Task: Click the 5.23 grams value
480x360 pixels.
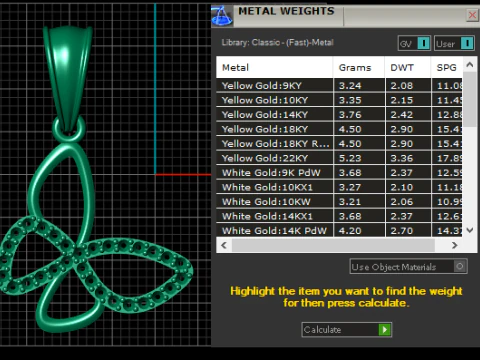Action: click(350, 158)
